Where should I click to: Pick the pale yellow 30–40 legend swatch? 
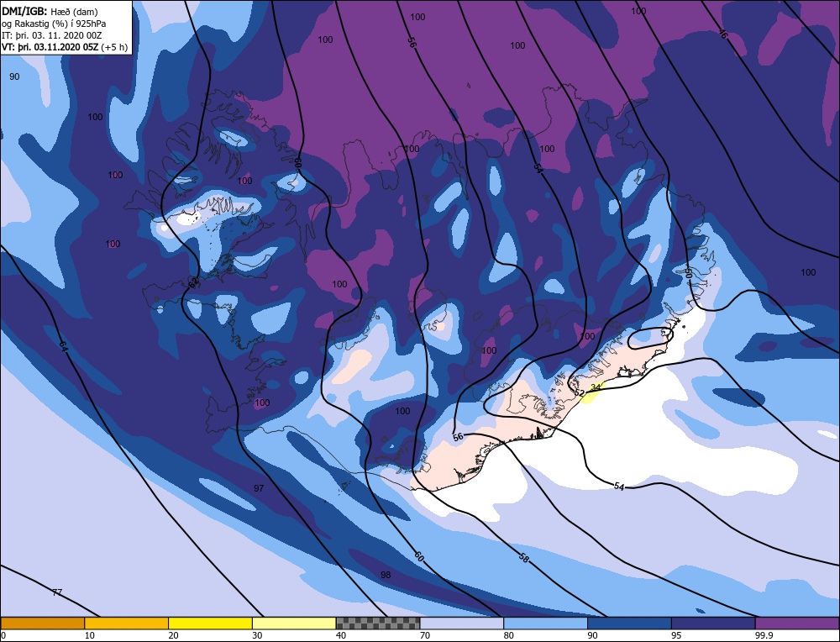click(294, 623)
